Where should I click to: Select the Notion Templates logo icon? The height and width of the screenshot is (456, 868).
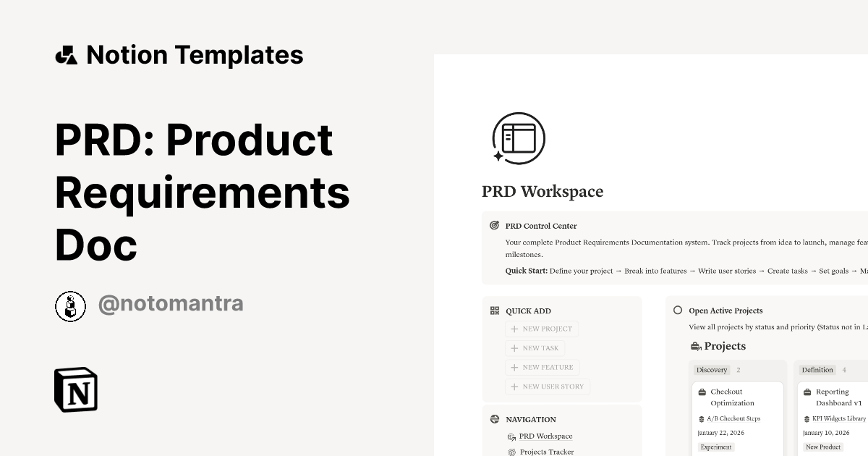67,54
